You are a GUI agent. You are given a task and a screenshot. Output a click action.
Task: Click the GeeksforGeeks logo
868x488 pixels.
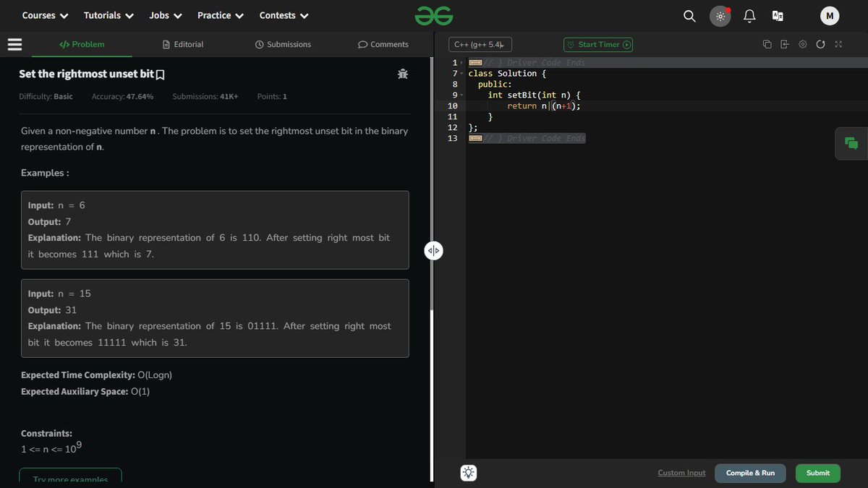pos(434,15)
